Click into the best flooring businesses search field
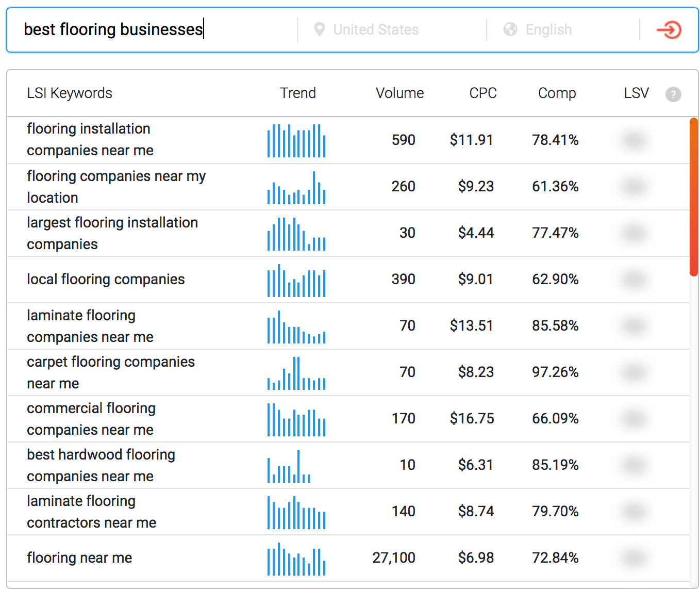Viewport: 700px width, 589px height. click(x=155, y=30)
